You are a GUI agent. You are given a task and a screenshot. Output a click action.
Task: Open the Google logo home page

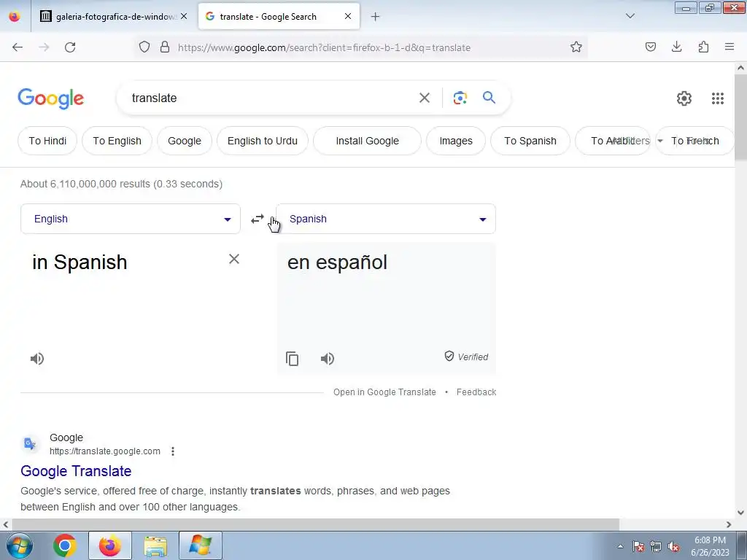51,98
